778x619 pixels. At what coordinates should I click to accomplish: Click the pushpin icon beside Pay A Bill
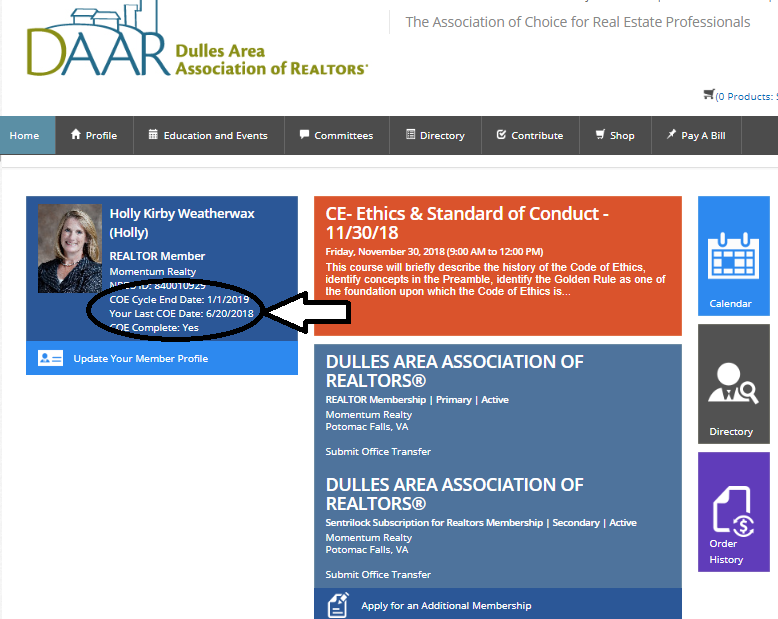[671, 134]
